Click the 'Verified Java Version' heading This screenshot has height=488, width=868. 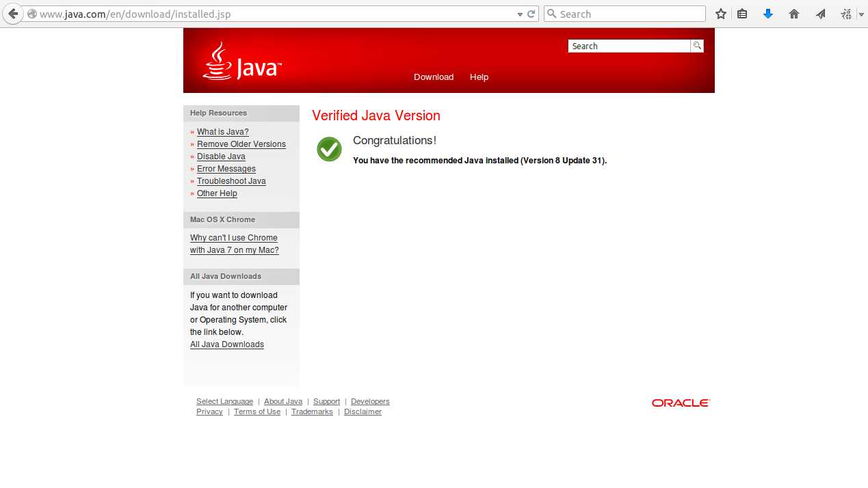click(x=376, y=116)
